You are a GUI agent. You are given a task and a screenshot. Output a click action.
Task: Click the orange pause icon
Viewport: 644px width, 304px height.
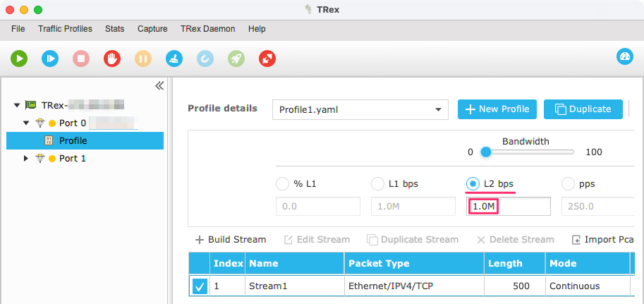(x=143, y=59)
